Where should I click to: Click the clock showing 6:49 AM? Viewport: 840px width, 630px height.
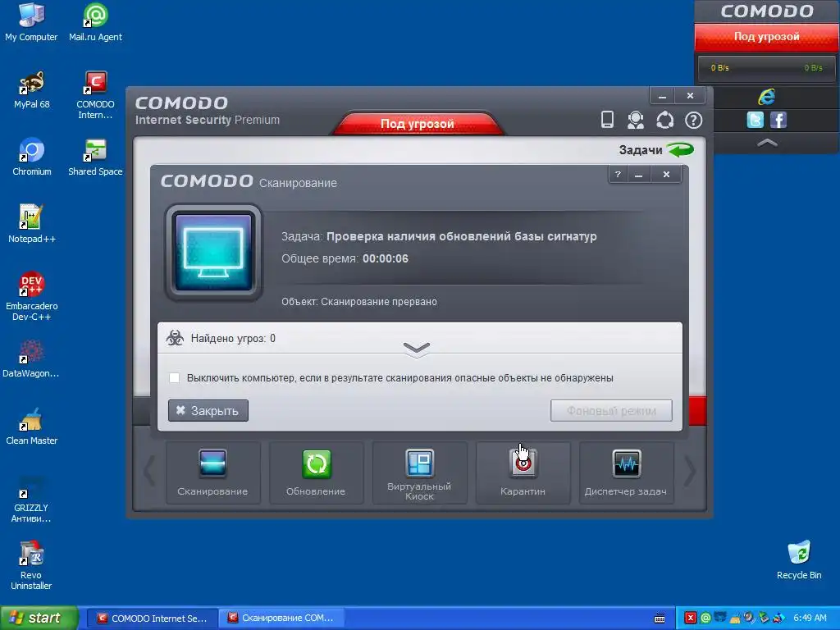click(810, 619)
